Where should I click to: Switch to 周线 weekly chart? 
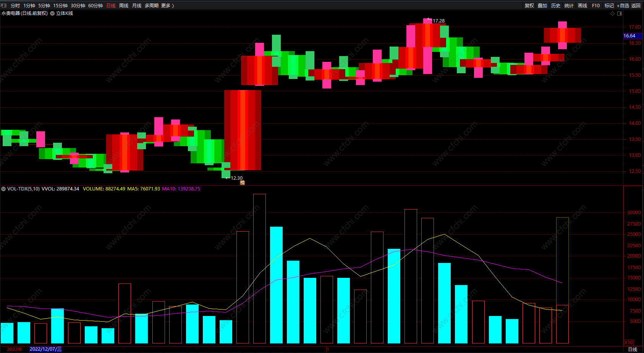click(124, 6)
